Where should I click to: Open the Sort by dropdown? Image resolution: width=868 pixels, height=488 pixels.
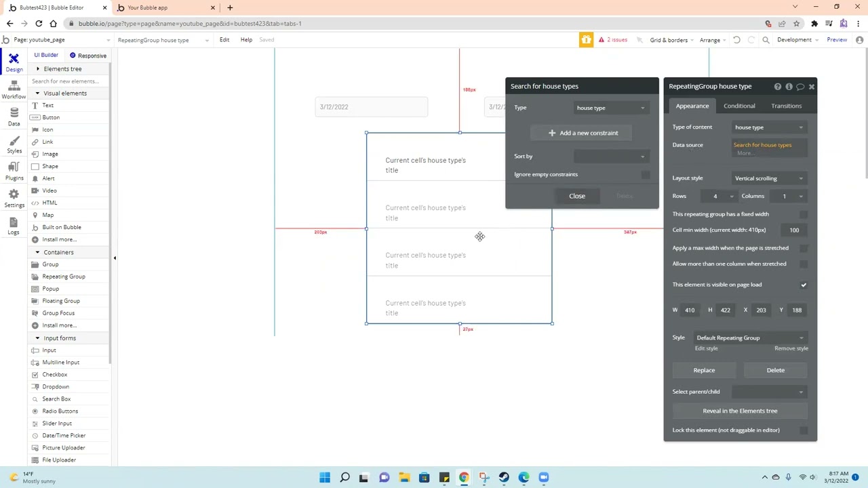point(610,157)
